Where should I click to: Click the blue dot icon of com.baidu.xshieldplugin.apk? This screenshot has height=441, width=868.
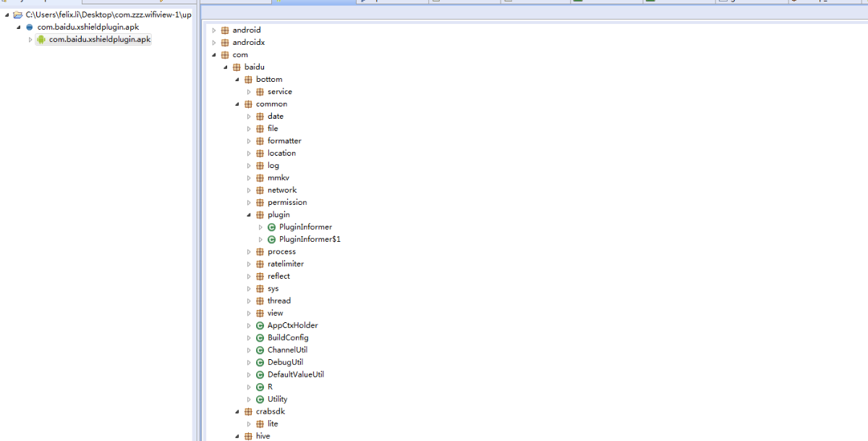click(x=30, y=28)
